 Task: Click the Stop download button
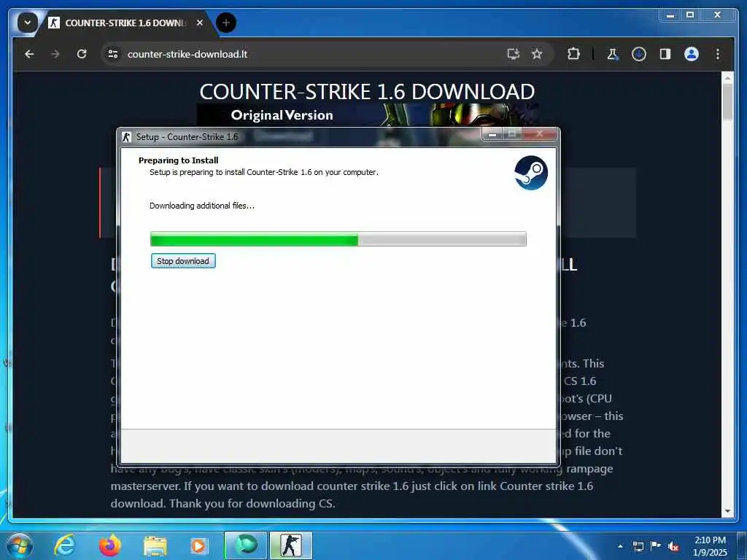(x=183, y=261)
